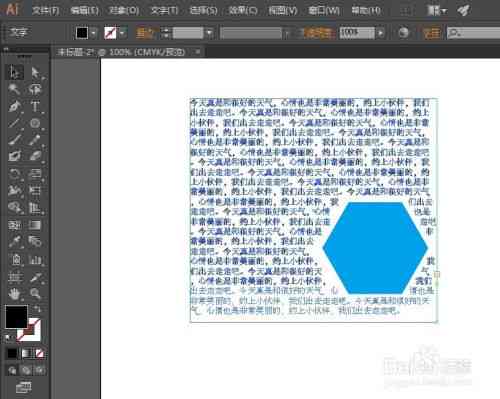Open the 效果(C) menu

point(243,11)
